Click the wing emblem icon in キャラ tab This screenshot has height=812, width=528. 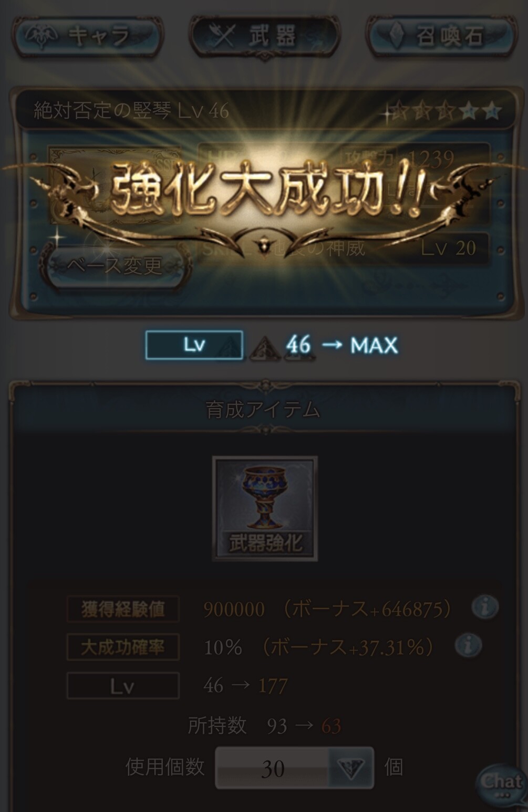pyautogui.click(x=42, y=36)
